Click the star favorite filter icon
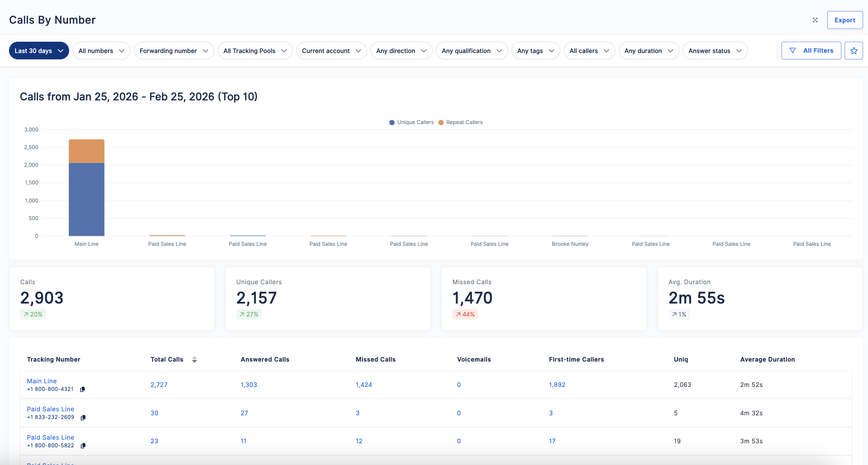The image size is (868, 465). coord(854,50)
